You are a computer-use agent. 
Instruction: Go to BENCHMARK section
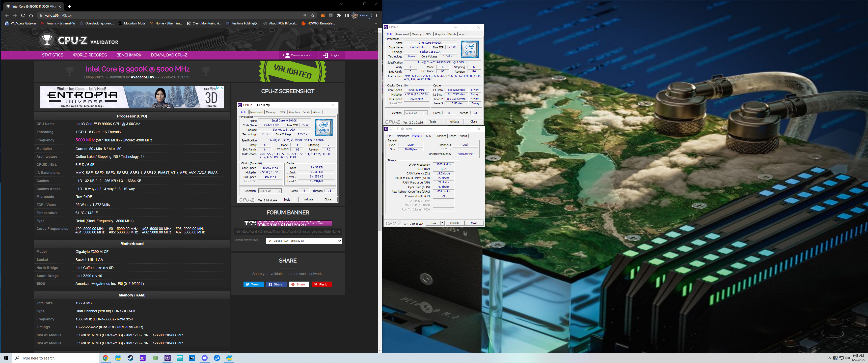129,55
